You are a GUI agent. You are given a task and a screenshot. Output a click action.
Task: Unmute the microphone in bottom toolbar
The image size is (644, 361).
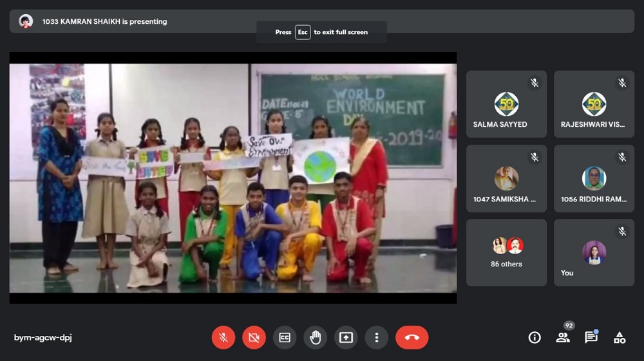click(223, 337)
